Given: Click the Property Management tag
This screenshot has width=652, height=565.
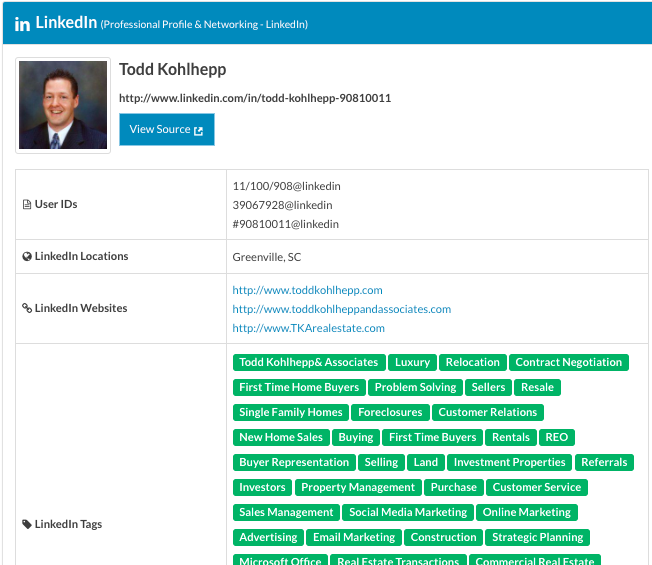Looking at the screenshot, I should 358,487.
